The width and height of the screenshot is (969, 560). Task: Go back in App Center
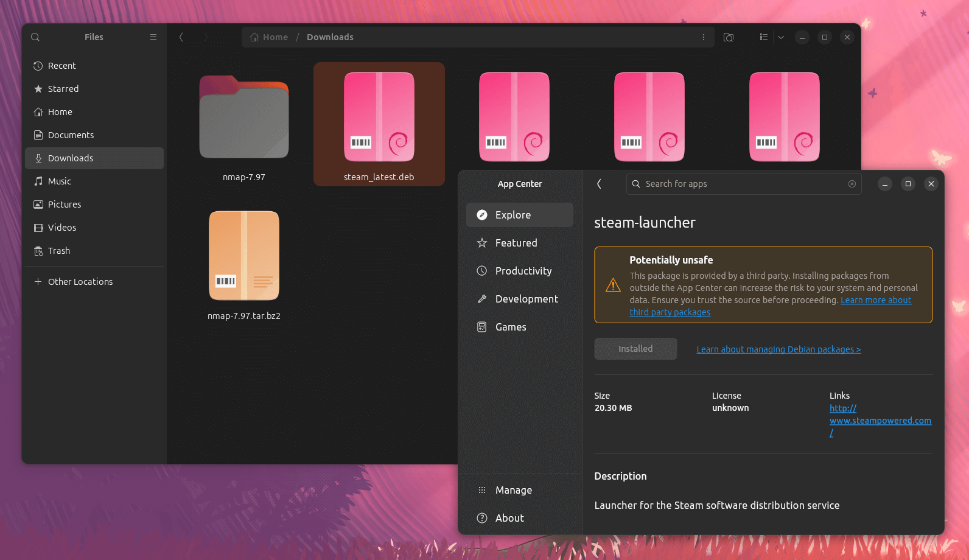pos(600,184)
